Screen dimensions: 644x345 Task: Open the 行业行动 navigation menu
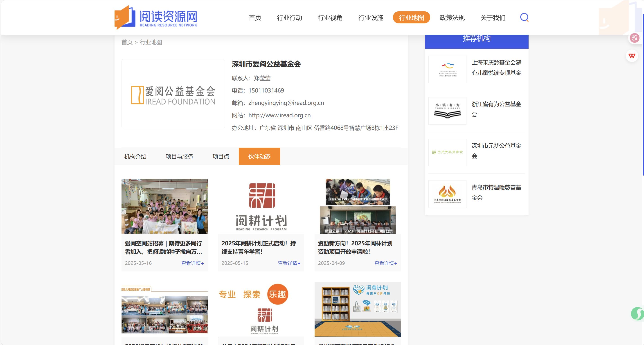[x=290, y=18]
